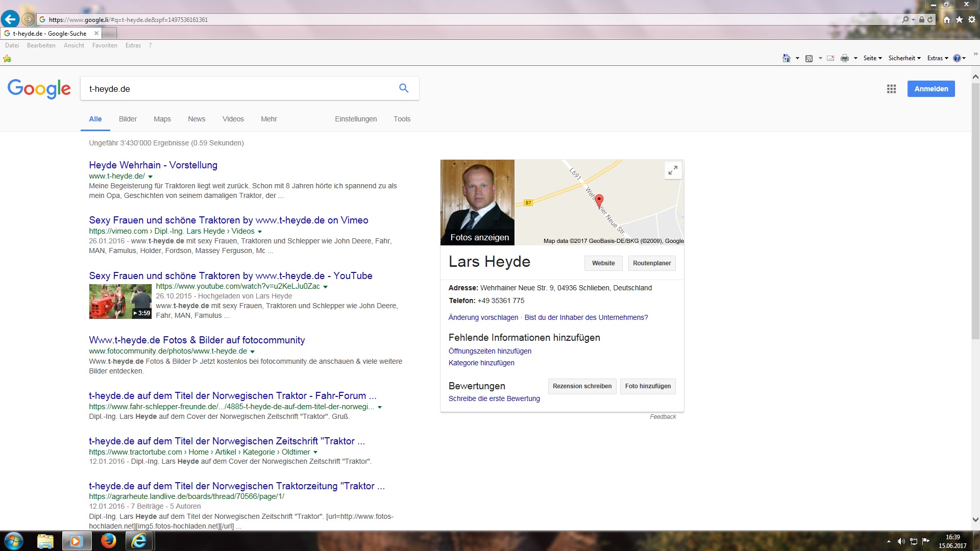Expand the Sicherheit dropdown menu
The width and height of the screenshot is (980, 551).
(x=904, y=58)
